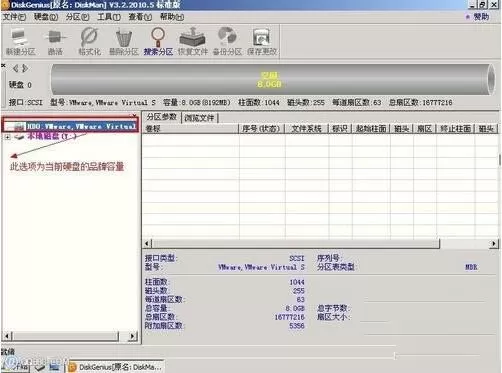
Task: Click the 分区表类型 value MBR
Action: pyautogui.click(x=471, y=267)
